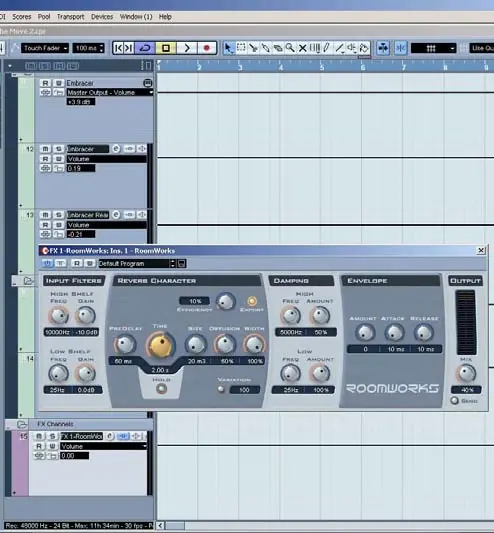Click the Stop transport button
Viewport: 494px width, 533px height.
click(x=166, y=48)
